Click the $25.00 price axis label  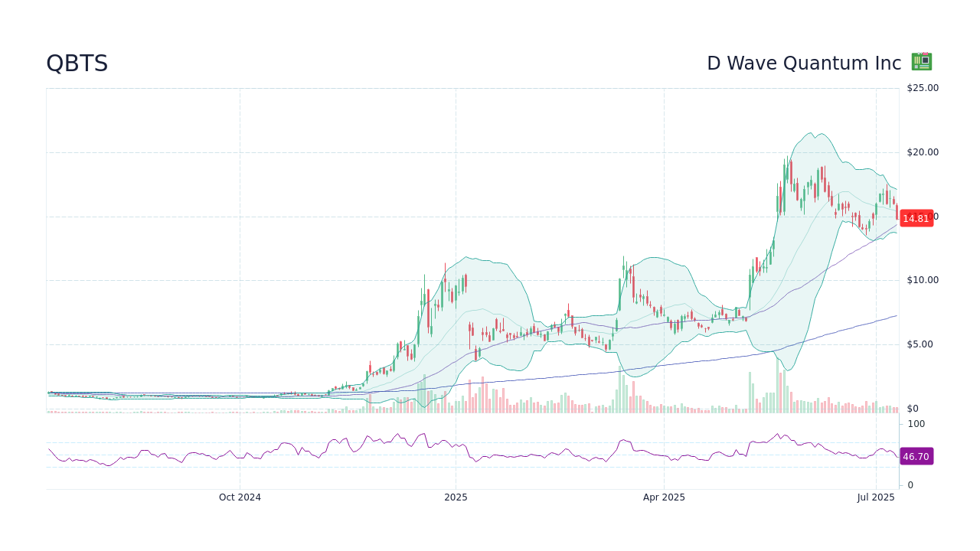(923, 88)
